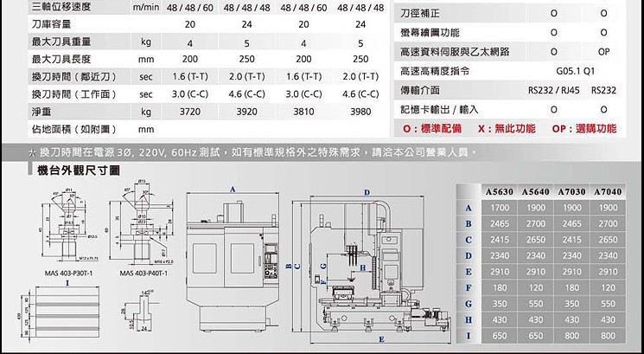
Task: Select the 三軸位移速度 row label
Action: (61, 7)
